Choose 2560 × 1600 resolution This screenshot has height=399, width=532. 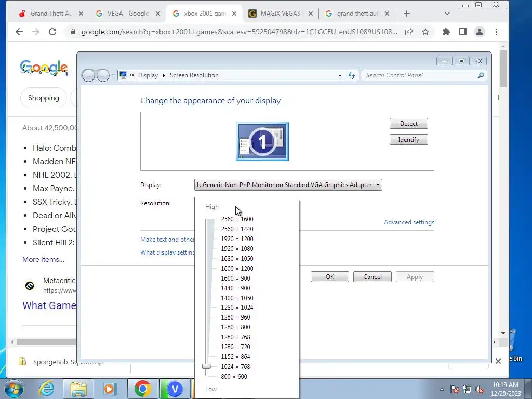coord(237,219)
